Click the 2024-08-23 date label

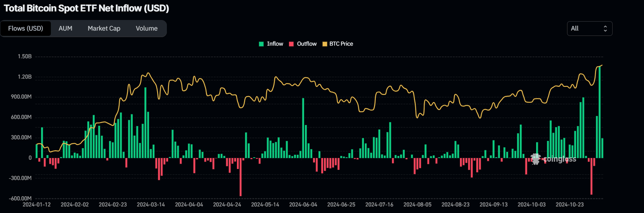pos(455,205)
